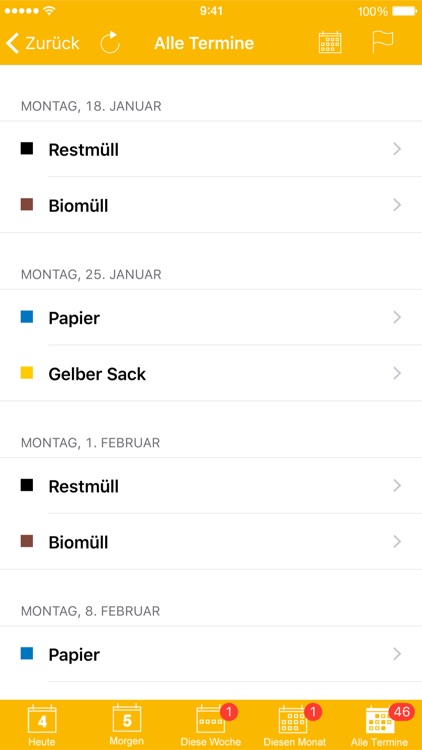Open Papier entry under 8. Februar
This screenshot has width=422, height=750.
(211, 654)
